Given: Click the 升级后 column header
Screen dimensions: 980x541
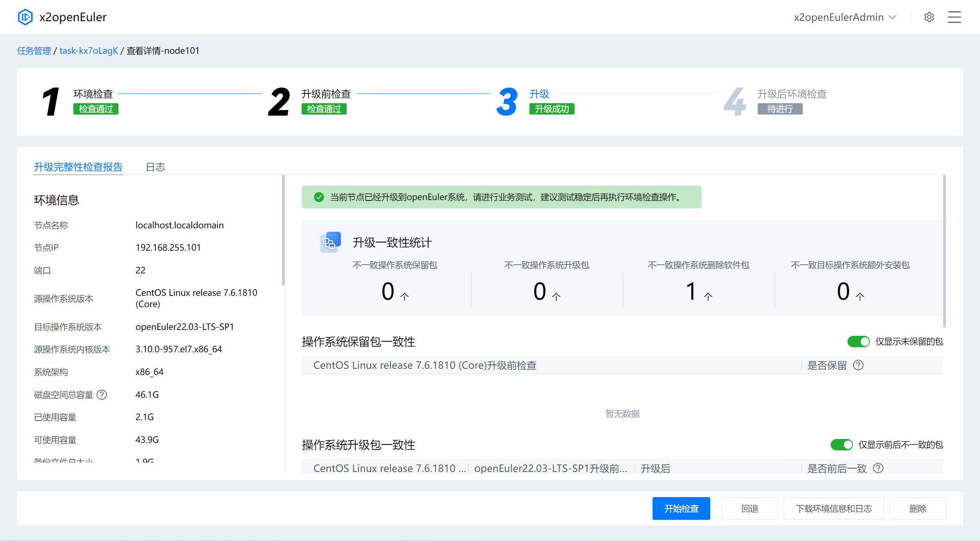Looking at the screenshot, I should (655, 468).
